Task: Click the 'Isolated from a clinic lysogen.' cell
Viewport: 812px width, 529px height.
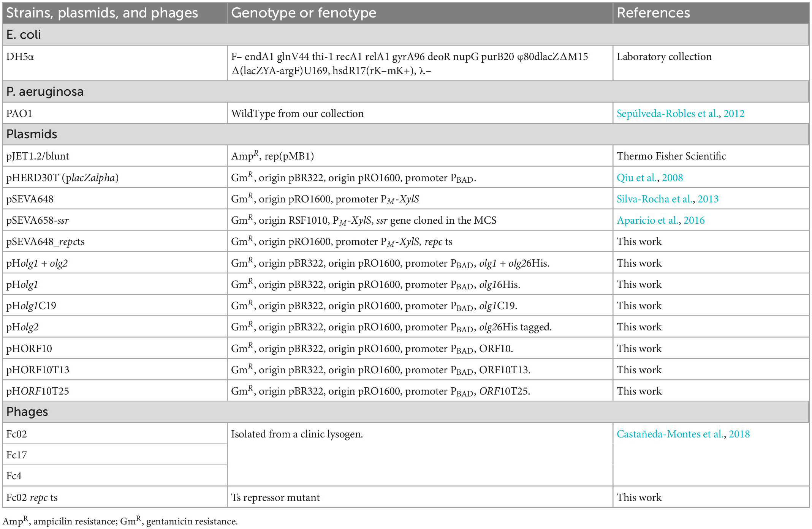Action: coord(420,454)
